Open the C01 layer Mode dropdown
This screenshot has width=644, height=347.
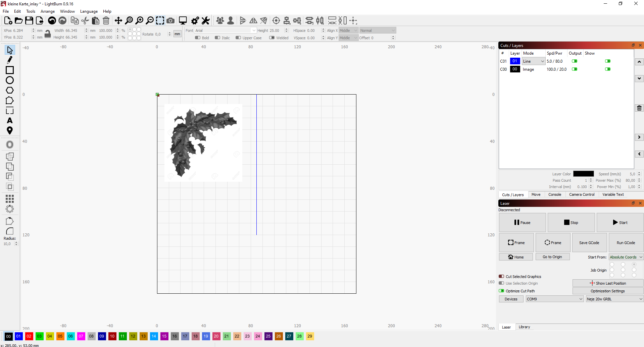click(534, 61)
